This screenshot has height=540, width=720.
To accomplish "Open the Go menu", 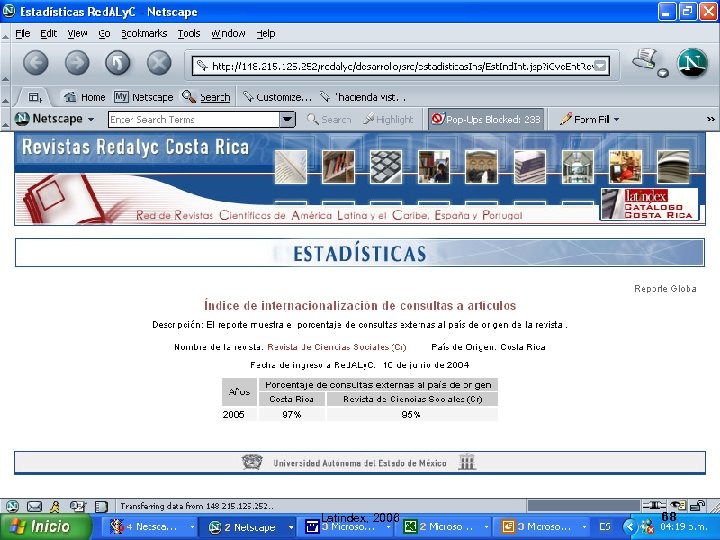I will click(104, 34).
